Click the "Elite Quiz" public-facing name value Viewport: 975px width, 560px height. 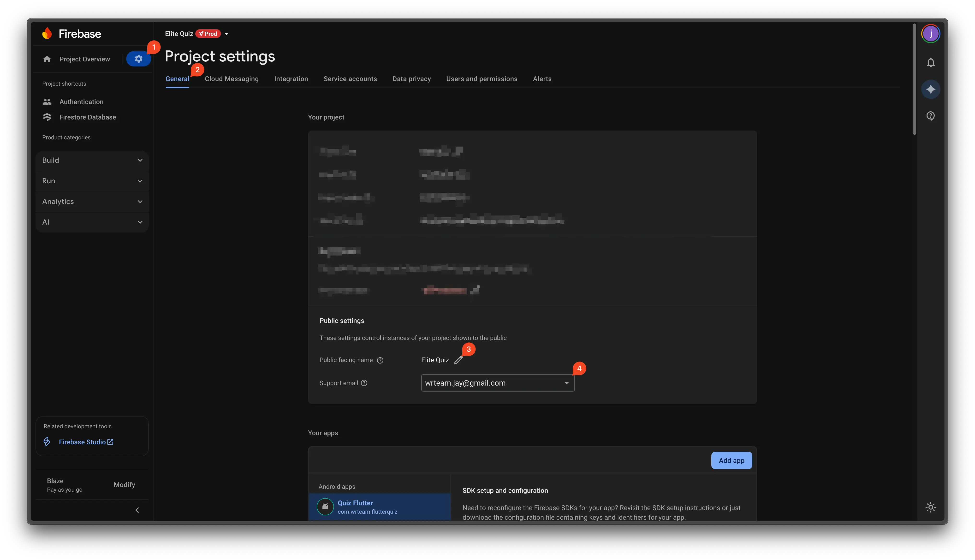coord(435,360)
